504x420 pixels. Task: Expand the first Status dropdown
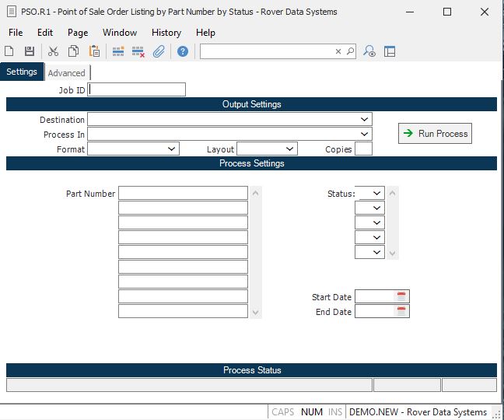[377, 193]
